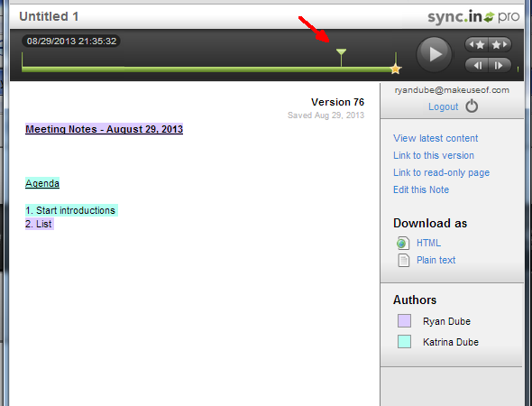This screenshot has width=532, height=406.
Task: Open Link to read-only page
Action: tap(441, 172)
